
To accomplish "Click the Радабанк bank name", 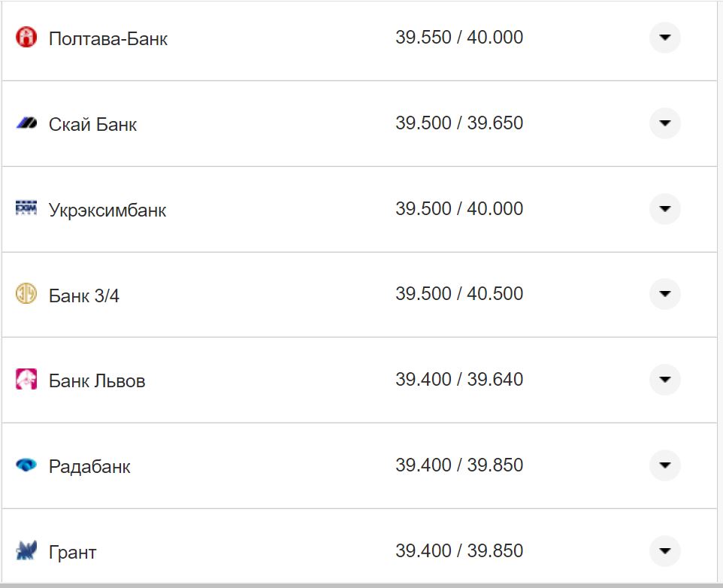I will coord(89,466).
